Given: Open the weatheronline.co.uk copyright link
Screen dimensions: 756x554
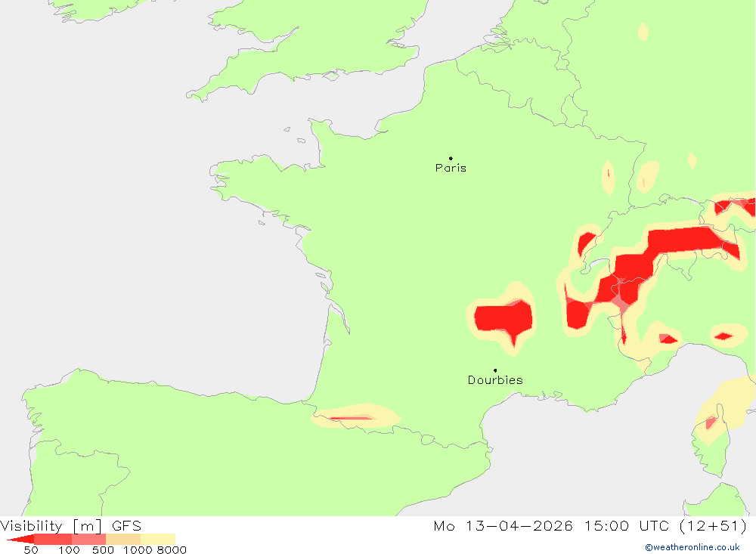Looking at the screenshot, I should point(692,547).
